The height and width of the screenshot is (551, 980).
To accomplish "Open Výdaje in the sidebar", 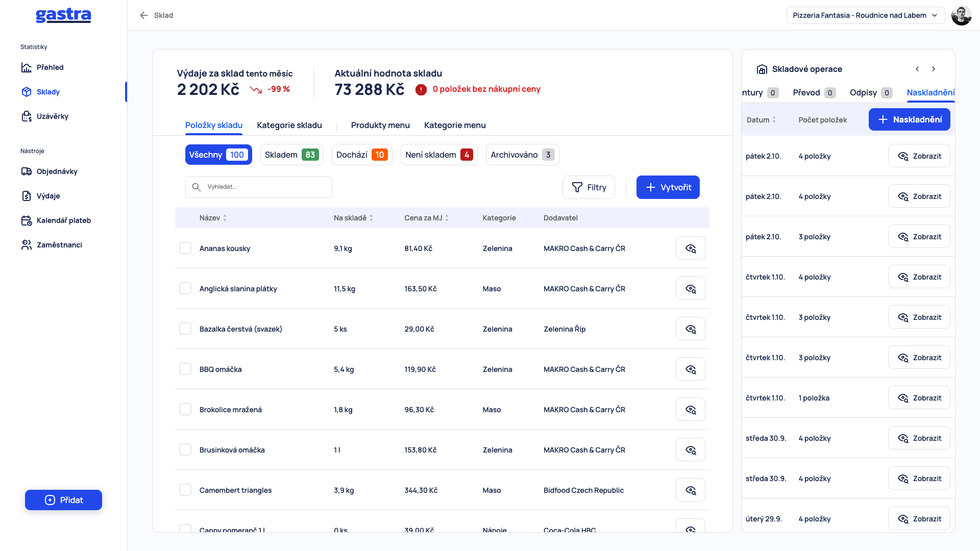I will pyautogui.click(x=40, y=196).
